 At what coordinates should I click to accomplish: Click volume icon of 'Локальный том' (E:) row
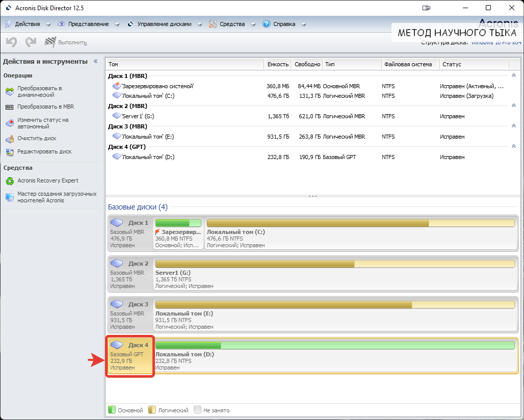[x=116, y=136]
